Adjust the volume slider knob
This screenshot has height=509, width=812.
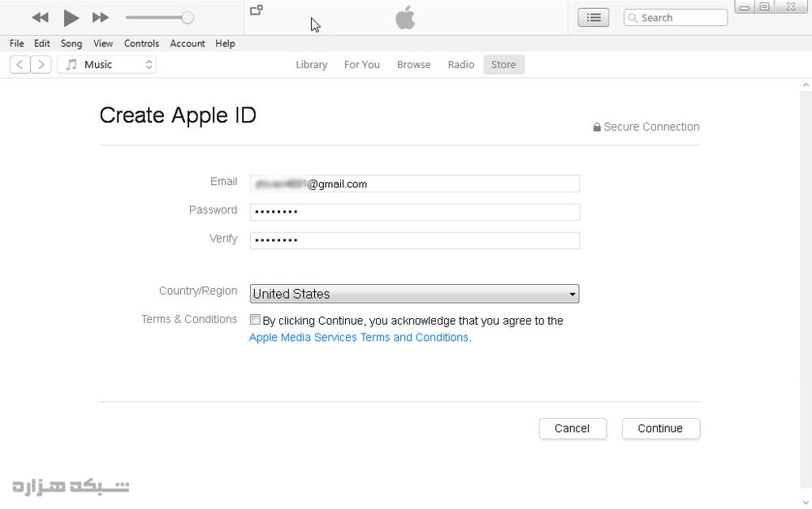(188, 18)
